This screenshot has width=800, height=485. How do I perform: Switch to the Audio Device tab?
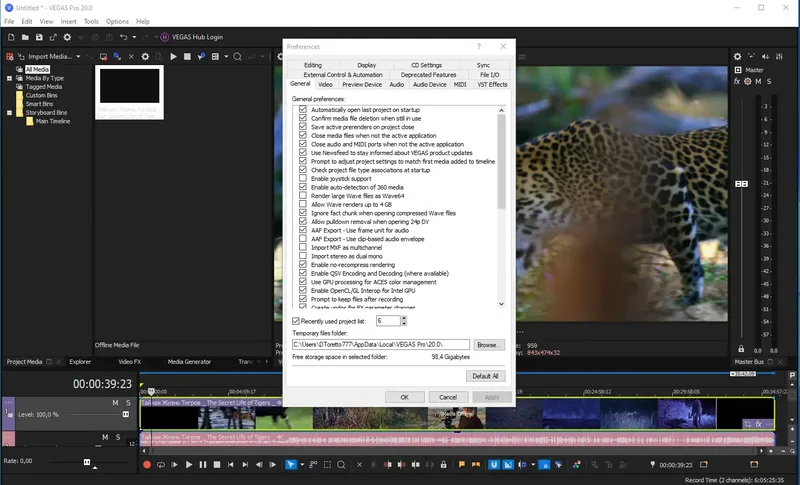(x=430, y=85)
